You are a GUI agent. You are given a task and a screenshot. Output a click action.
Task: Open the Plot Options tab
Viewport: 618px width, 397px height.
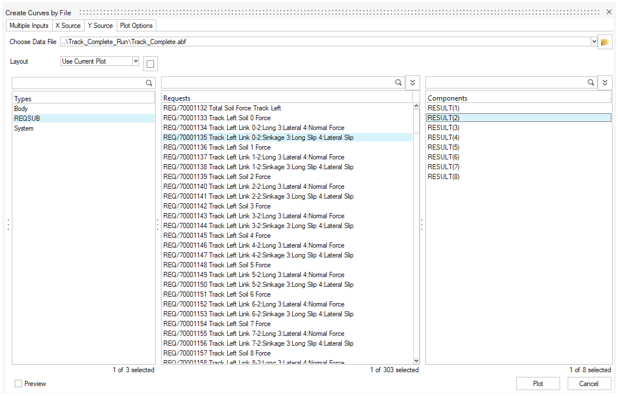pos(136,26)
